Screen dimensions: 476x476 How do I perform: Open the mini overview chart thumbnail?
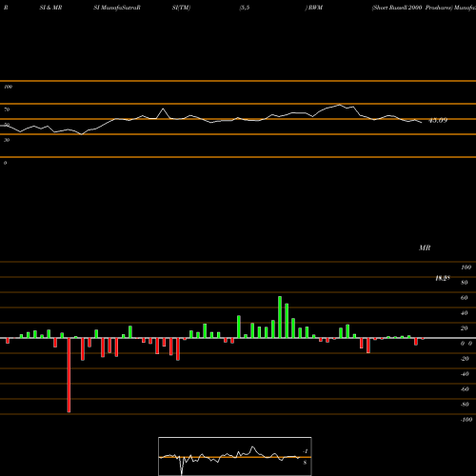point(235,456)
